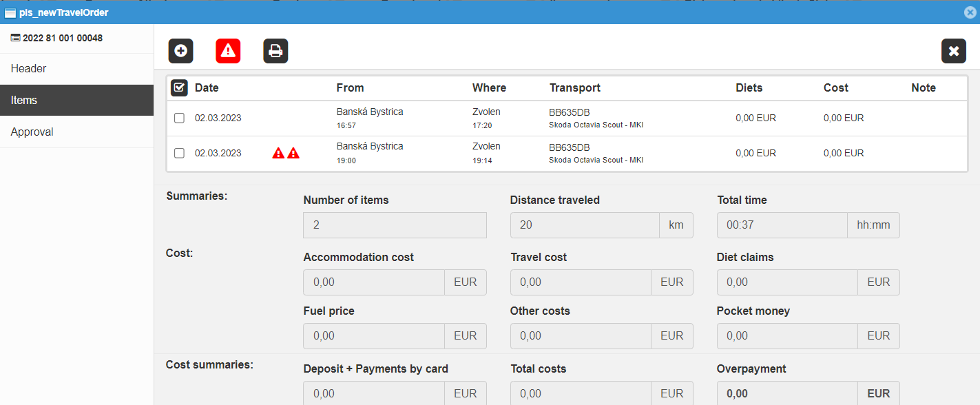This screenshot has width=980, height=405.
Task: Click the black X close panel button
Action: (953, 51)
